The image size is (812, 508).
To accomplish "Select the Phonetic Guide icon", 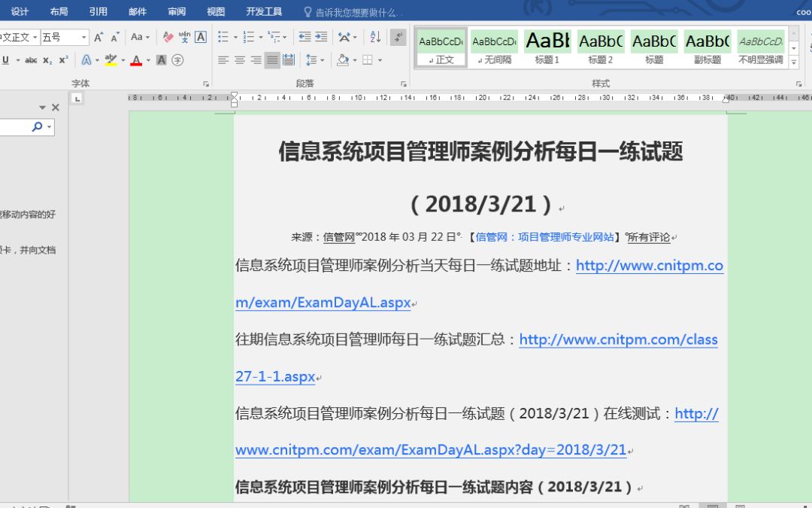I will point(184,38).
